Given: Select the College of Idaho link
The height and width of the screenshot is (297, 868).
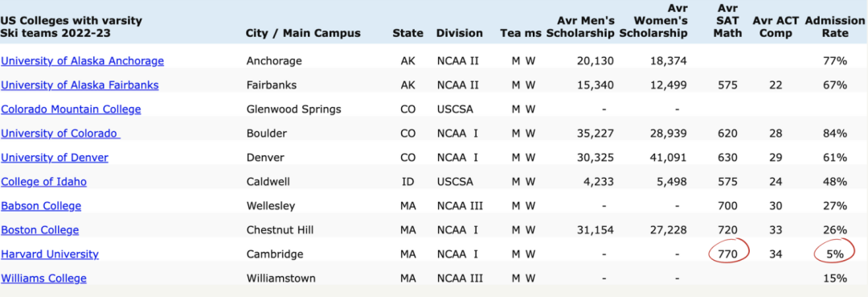Looking at the screenshot, I should [43, 182].
